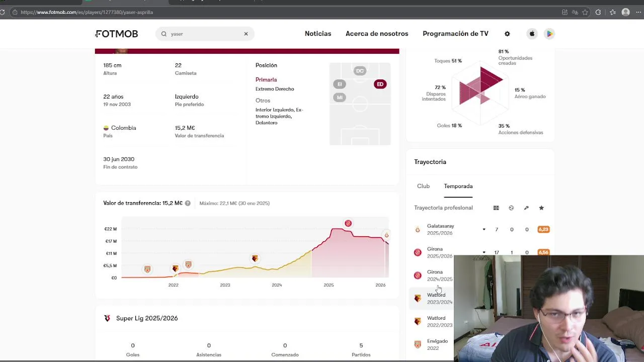
Task: Click the first Envigado crest on chart
Action: [x=147, y=269]
